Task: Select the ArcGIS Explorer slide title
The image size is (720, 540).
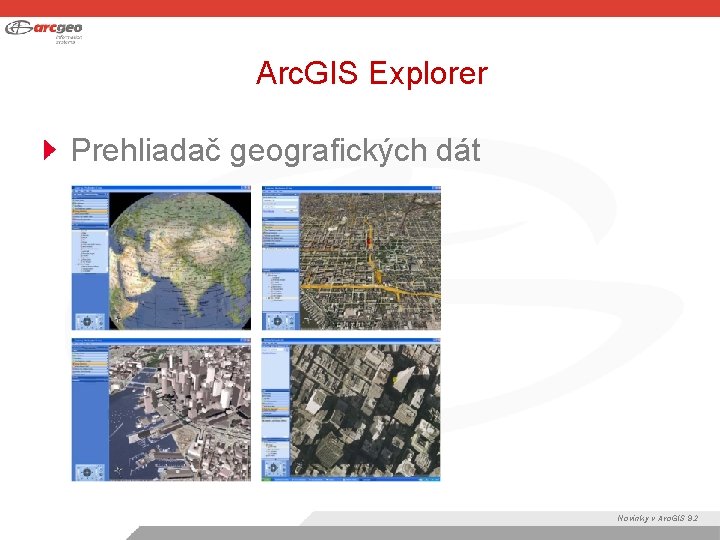Action: click(x=371, y=73)
